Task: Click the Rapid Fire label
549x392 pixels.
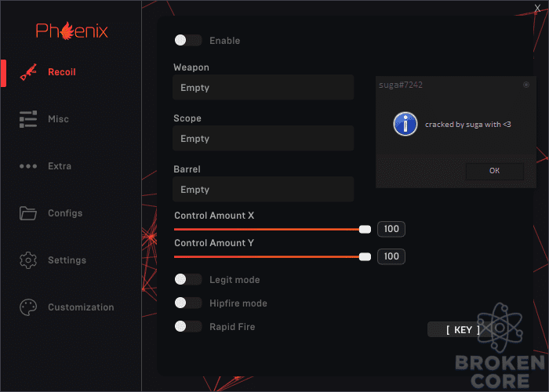Action: click(232, 327)
